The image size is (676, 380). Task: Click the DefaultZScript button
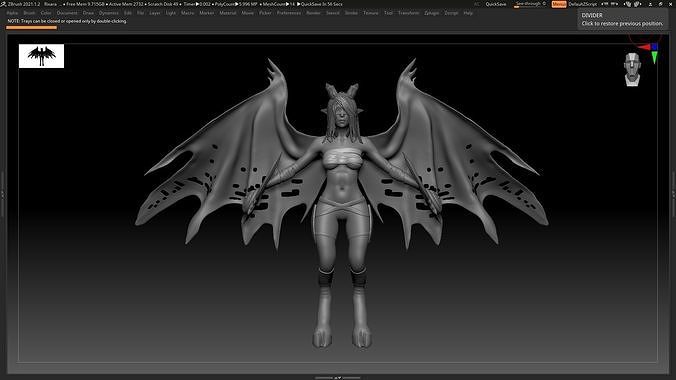click(582, 4)
